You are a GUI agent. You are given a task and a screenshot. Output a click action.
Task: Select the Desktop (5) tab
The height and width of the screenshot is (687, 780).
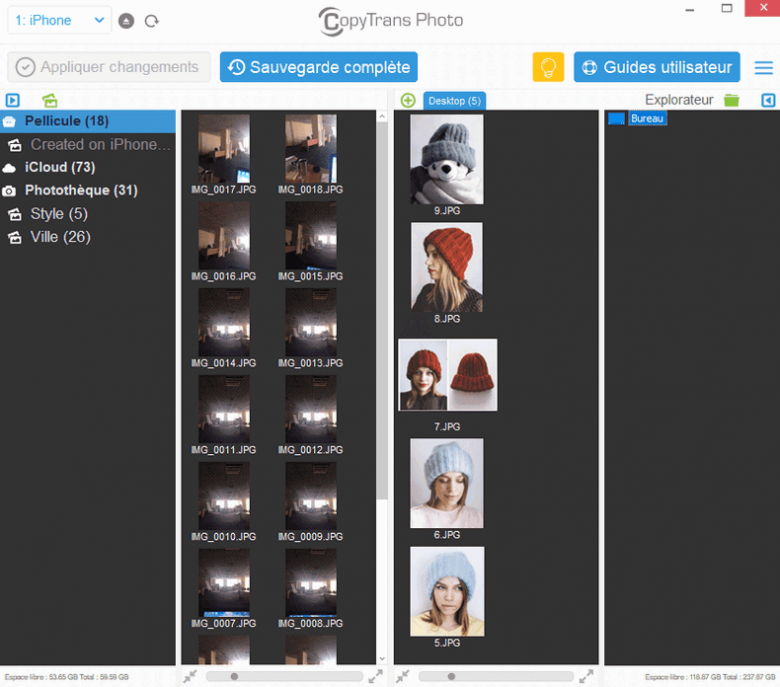(454, 101)
